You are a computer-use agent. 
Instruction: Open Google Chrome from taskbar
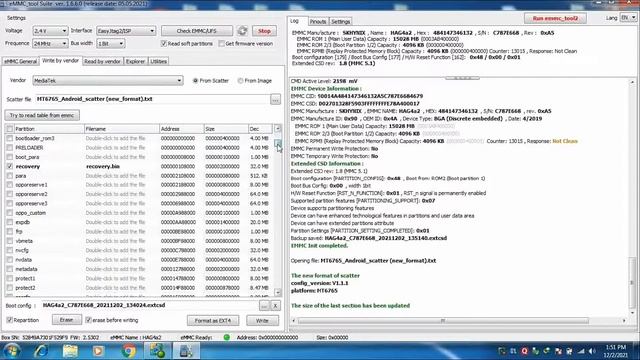point(129,351)
